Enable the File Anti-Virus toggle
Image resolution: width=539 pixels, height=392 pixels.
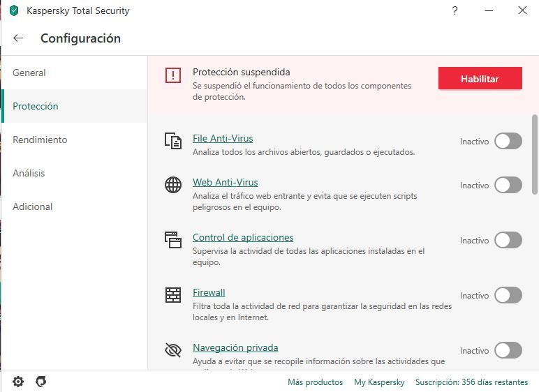508,141
